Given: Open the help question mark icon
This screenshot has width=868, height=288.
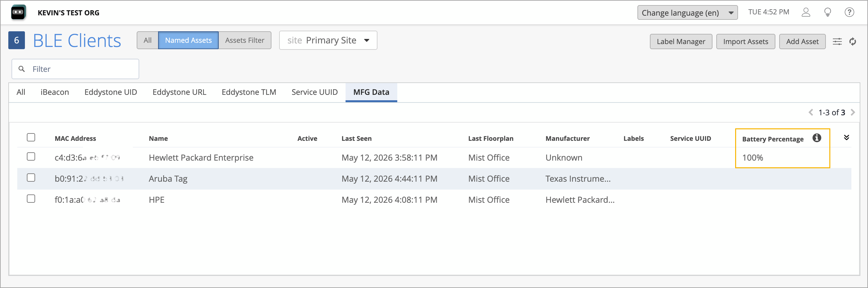Looking at the screenshot, I should 849,12.
